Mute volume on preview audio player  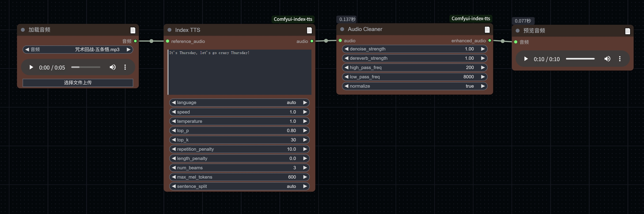(607, 59)
